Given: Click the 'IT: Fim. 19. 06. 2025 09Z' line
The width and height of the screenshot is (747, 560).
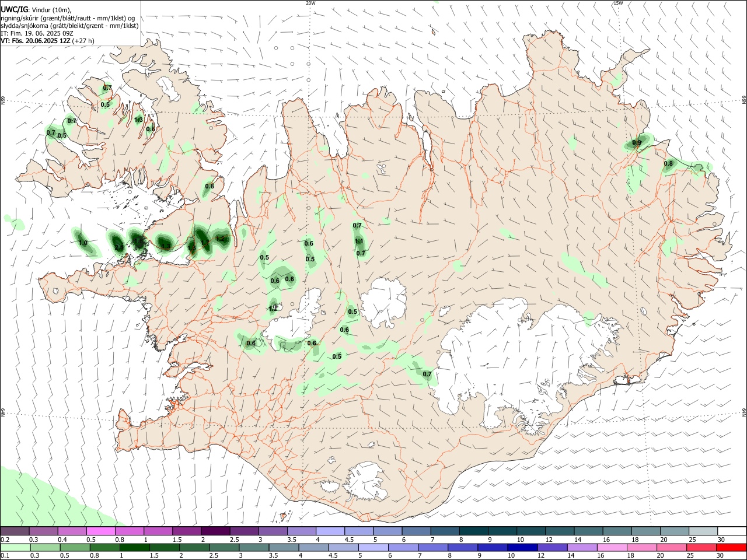Looking at the screenshot, I should [37, 33].
